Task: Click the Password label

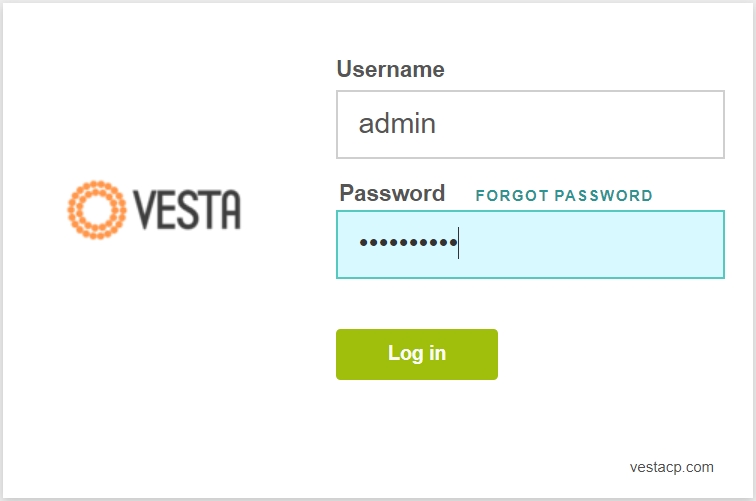Action: [x=392, y=193]
